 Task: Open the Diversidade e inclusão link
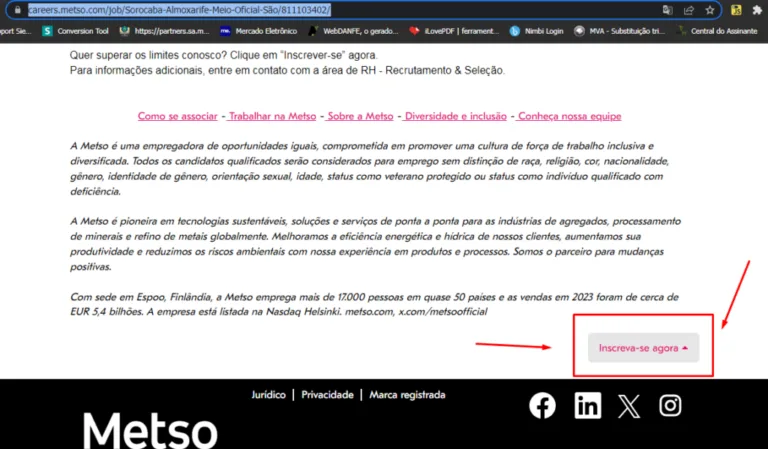coord(455,116)
